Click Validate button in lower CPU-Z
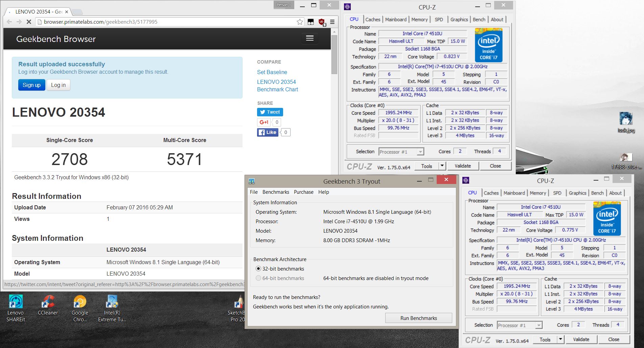Image resolution: width=644 pixels, height=348 pixels. tap(581, 339)
